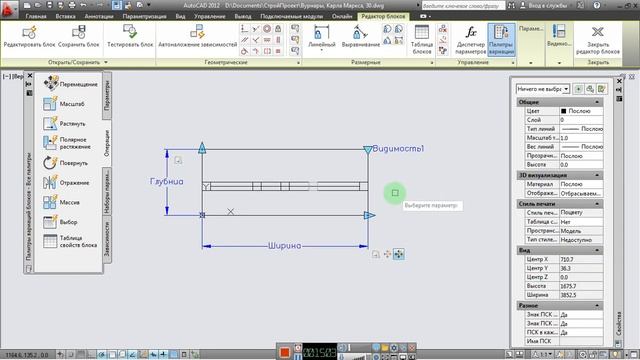Select Перемещение action in palette
The height and width of the screenshot is (360, 640).
70,83
